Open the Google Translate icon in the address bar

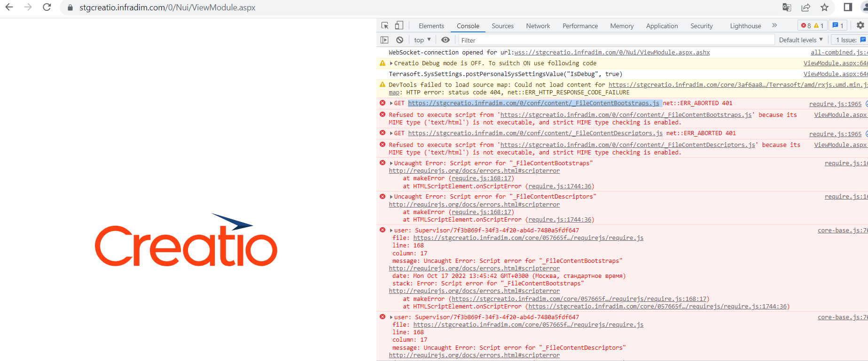coord(787,7)
